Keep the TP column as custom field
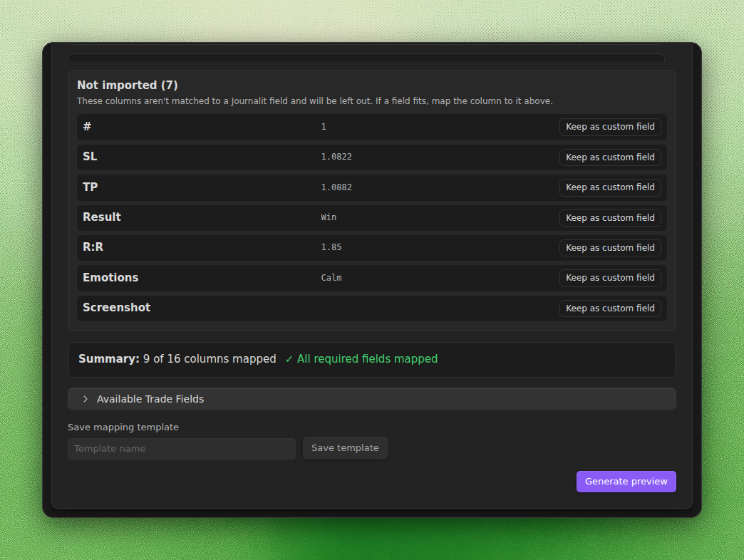This screenshot has width=744, height=560. 610,187
